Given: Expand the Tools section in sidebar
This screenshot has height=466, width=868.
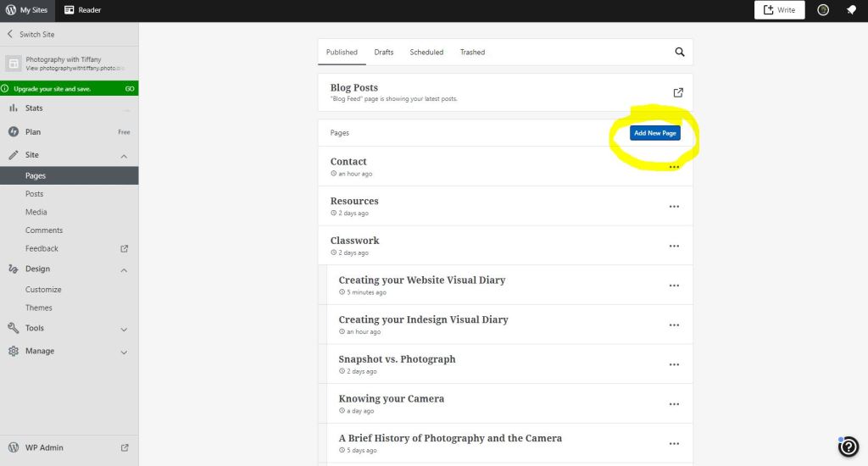Looking at the screenshot, I should click(124, 329).
